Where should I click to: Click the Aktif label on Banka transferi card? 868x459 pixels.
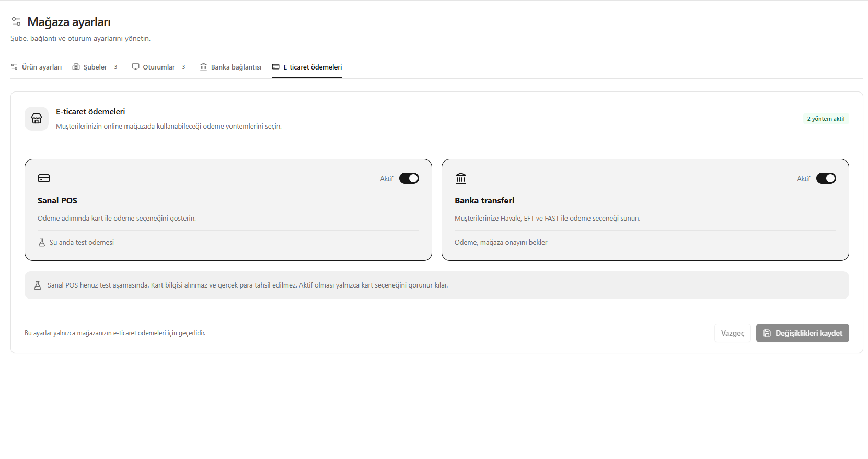coord(804,179)
